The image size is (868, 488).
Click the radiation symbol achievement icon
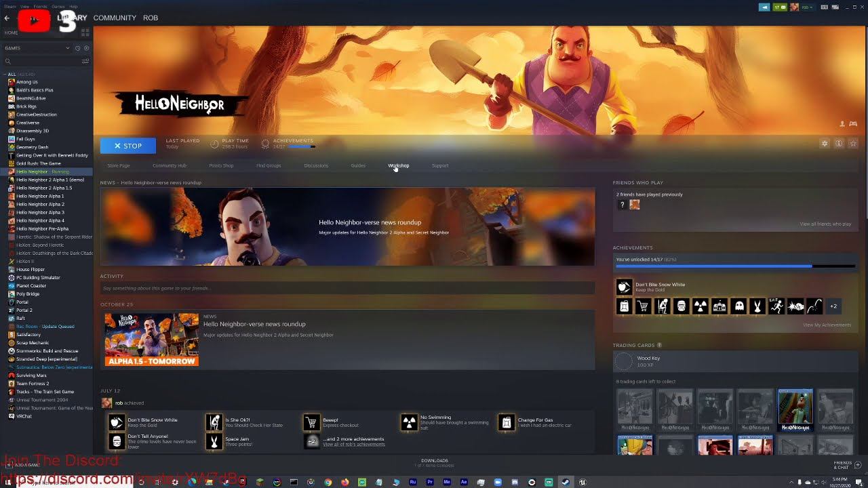(701, 306)
